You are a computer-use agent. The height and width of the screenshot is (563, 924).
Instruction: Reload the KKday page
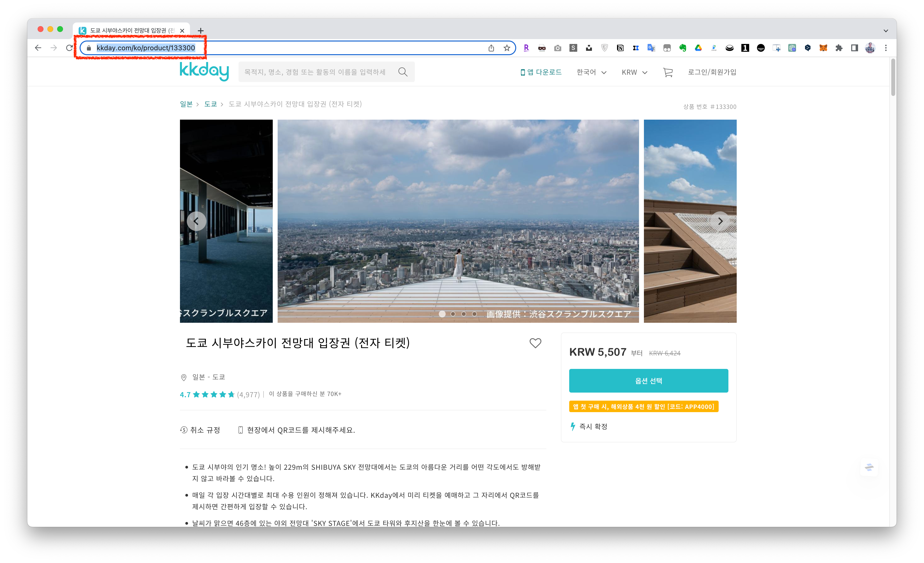pos(69,48)
